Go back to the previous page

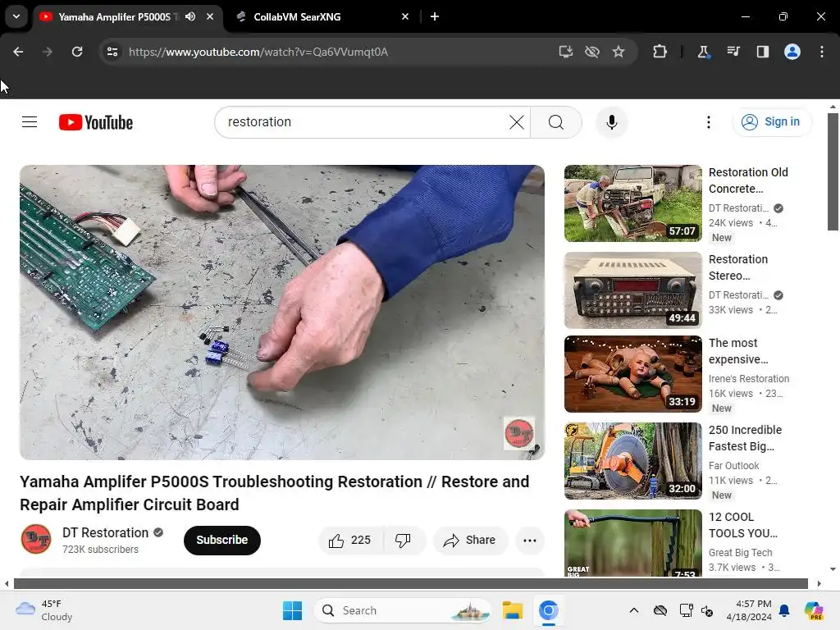[x=18, y=52]
